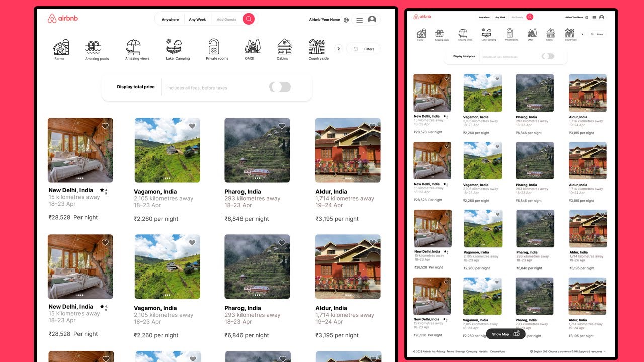
Task: Select Farms category in the small window
Action: point(421,34)
